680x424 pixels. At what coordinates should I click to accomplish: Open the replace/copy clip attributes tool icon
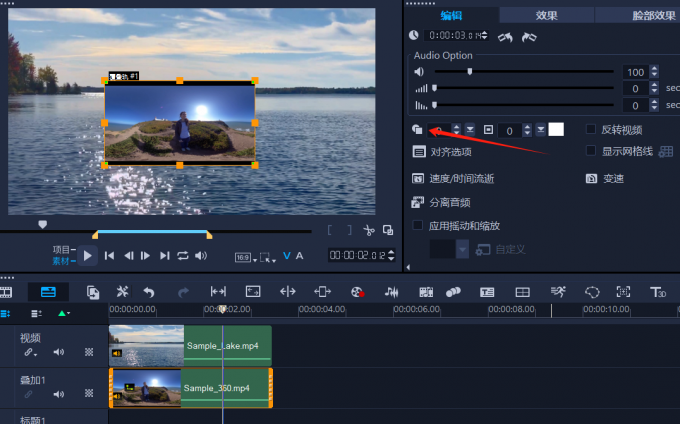click(93, 292)
